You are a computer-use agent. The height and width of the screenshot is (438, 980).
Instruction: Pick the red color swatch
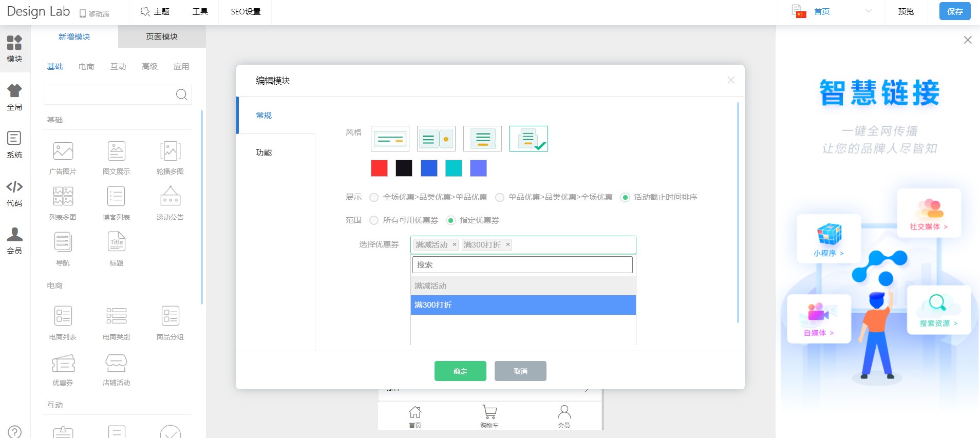click(x=379, y=168)
